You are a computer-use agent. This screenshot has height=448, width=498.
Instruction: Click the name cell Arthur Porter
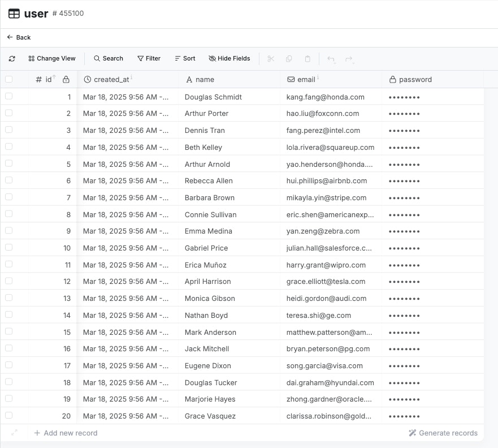[229, 114]
